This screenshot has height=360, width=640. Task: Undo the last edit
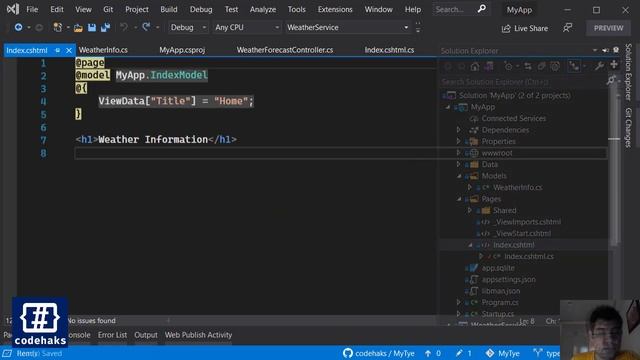(124, 27)
